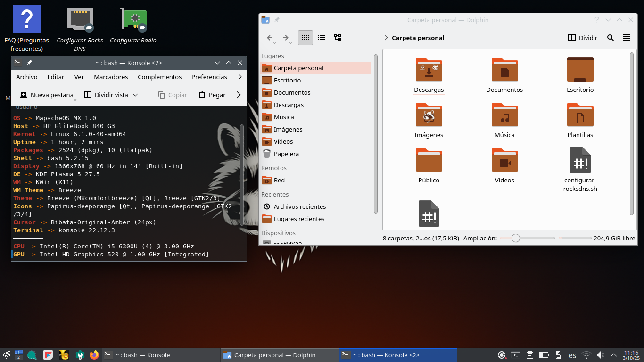Expand the hidden Konsole menu bar items
The width and height of the screenshot is (644, 362).
point(240,77)
